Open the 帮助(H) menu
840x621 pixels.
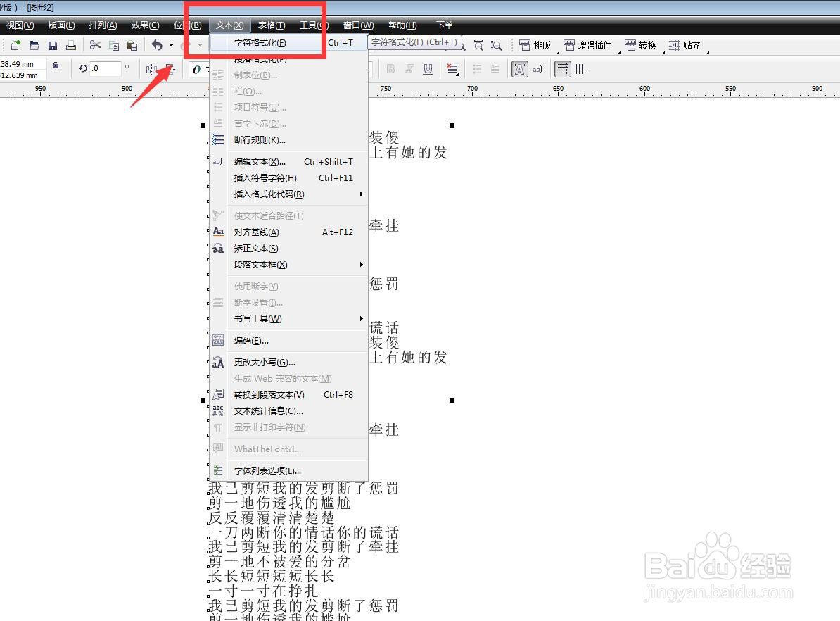click(402, 25)
